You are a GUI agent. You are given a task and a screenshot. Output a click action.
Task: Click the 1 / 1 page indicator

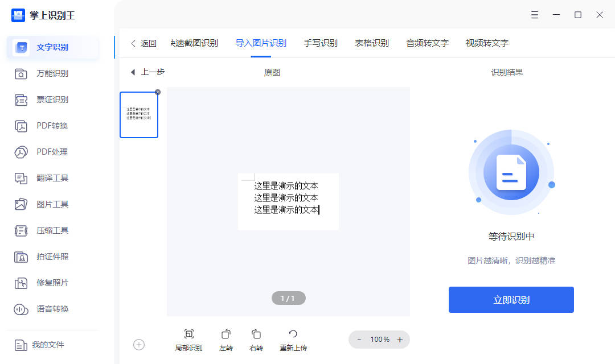pos(288,298)
